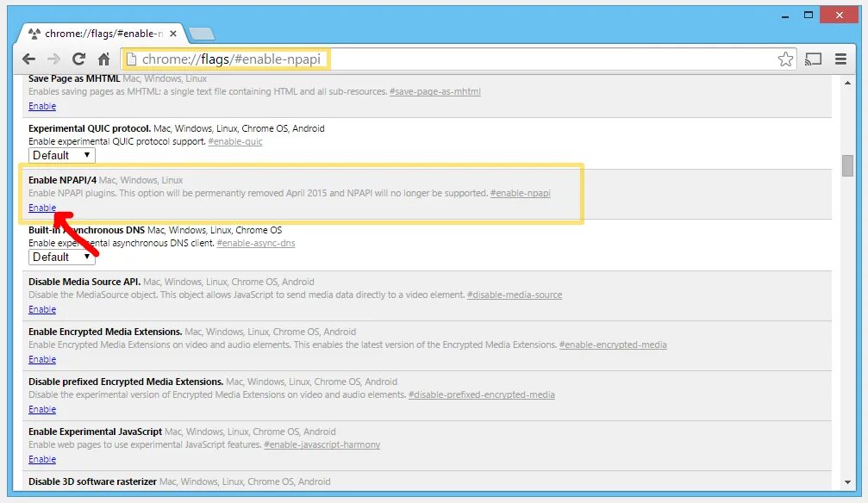The height and width of the screenshot is (503, 868).
Task: Enable the Disable Media Source API flag
Action: 42,309
